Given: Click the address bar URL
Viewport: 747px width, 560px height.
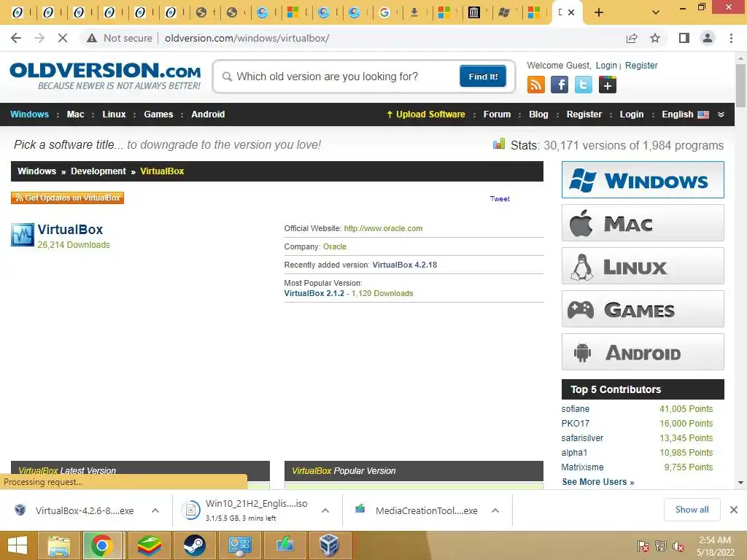Looking at the screenshot, I should point(247,38).
